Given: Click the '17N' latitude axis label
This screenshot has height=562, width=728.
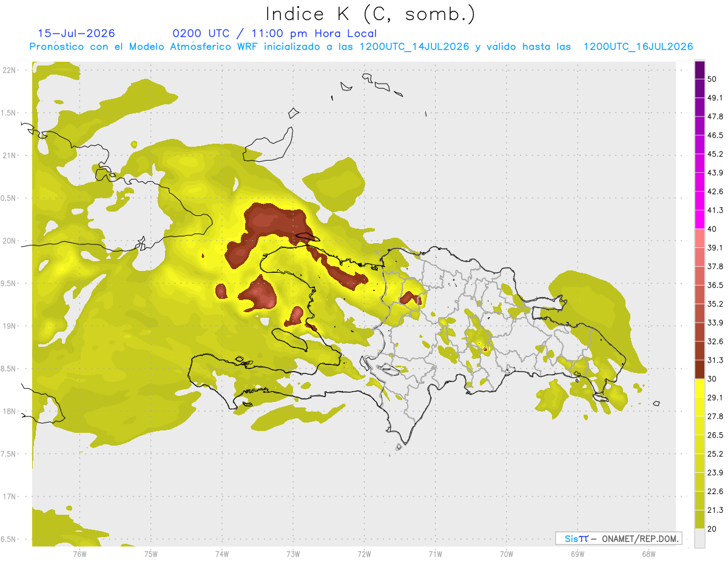Looking at the screenshot, I should (10, 497).
